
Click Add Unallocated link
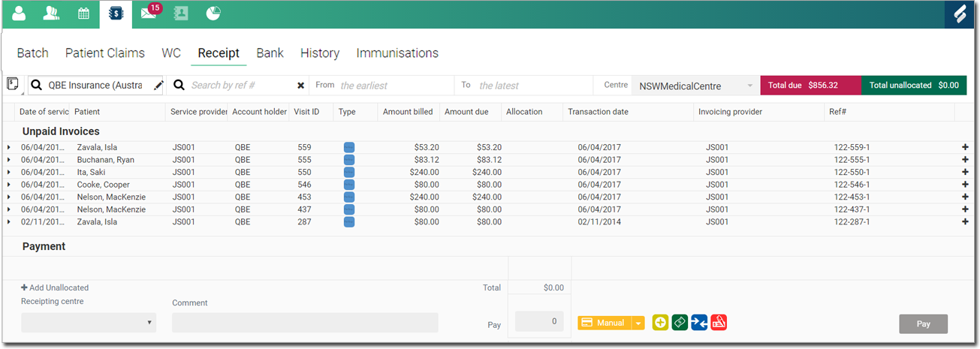(x=55, y=287)
